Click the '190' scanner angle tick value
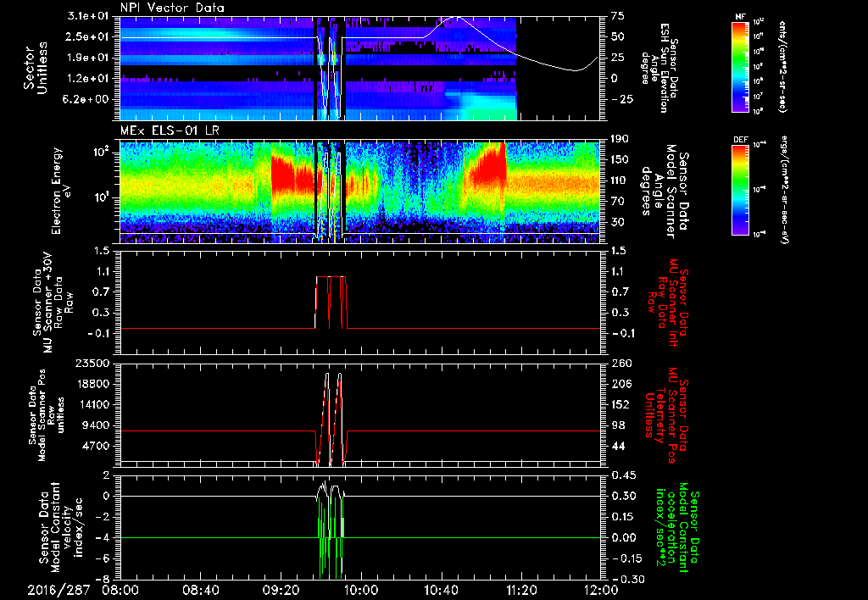The width and height of the screenshot is (868, 600). (620, 139)
